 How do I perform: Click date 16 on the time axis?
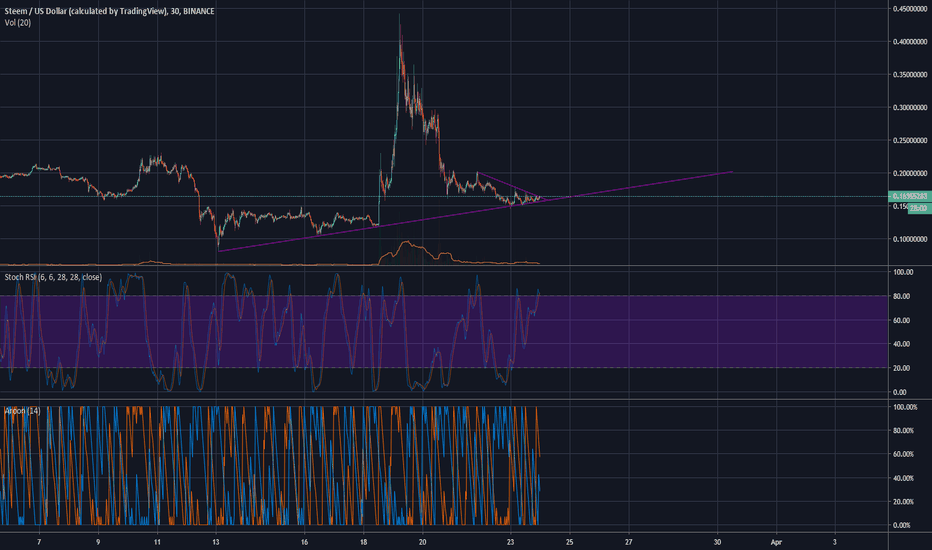point(304,542)
